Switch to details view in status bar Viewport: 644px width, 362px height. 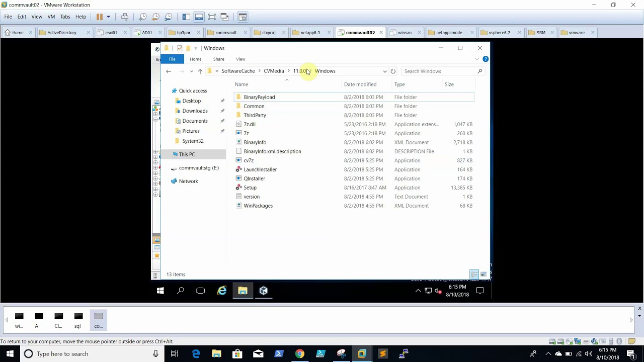474,275
